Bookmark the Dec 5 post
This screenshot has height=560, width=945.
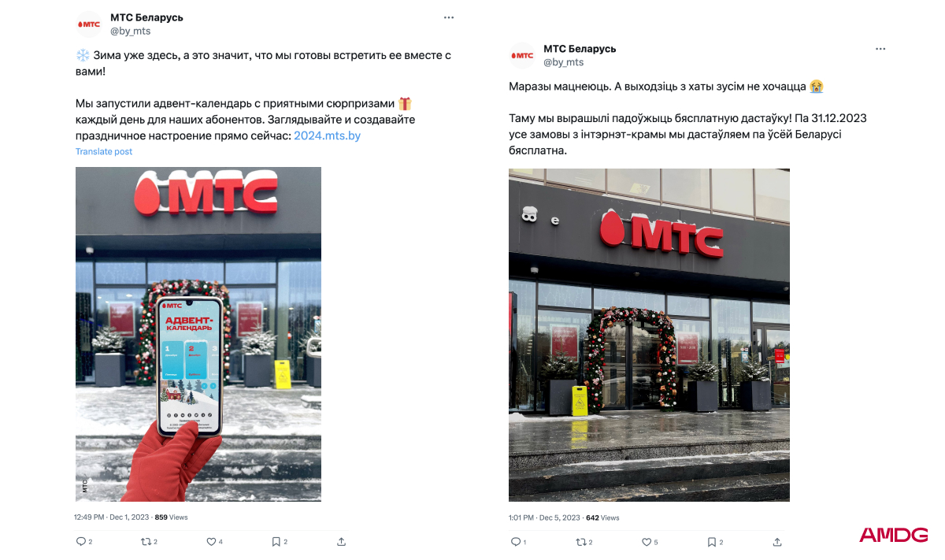pos(711,542)
